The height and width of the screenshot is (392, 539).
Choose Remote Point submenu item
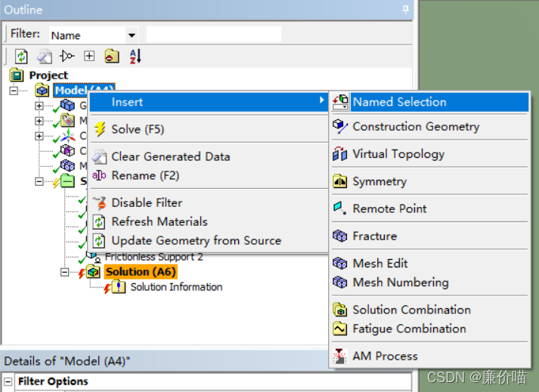(x=430, y=208)
